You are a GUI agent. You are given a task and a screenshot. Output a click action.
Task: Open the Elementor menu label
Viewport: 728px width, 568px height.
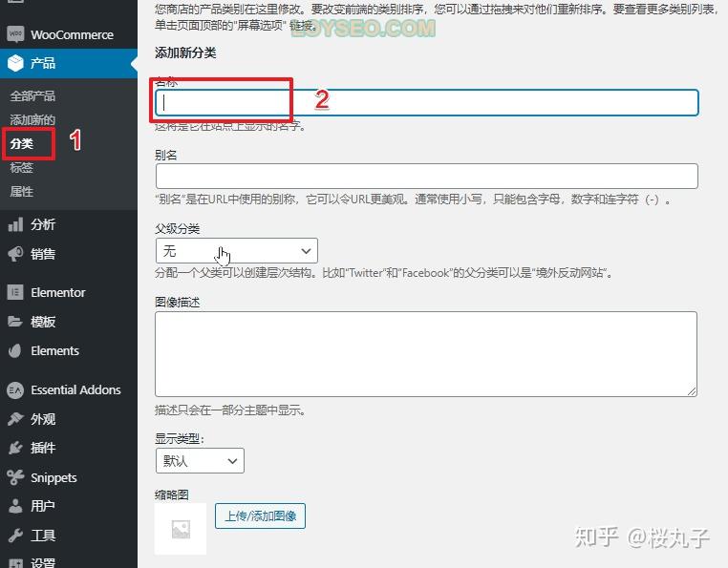58,293
